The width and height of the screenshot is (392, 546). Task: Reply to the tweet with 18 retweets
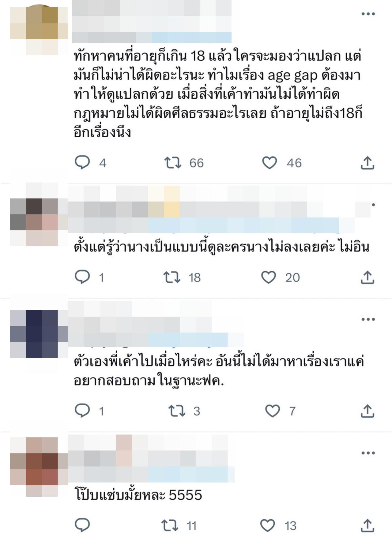pos(82,277)
